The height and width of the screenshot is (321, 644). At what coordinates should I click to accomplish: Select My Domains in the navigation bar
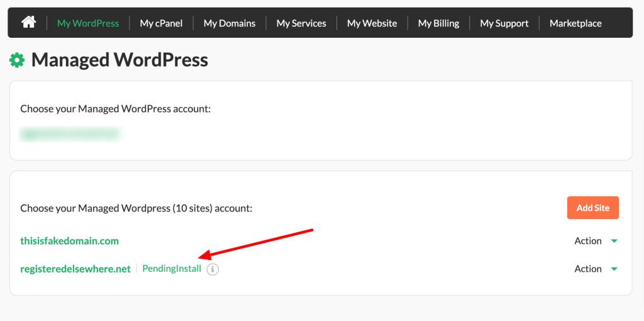(229, 23)
